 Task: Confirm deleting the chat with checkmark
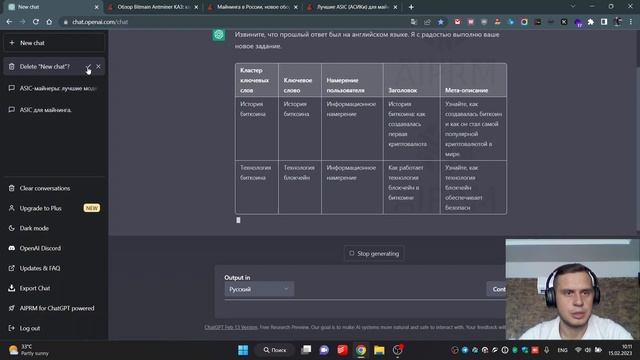pyautogui.click(x=89, y=67)
